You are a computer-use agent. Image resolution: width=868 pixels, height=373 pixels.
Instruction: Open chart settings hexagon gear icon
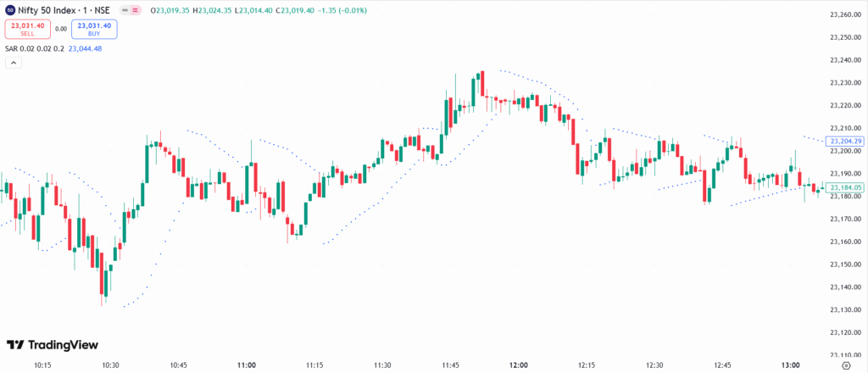[x=846, y=365]
